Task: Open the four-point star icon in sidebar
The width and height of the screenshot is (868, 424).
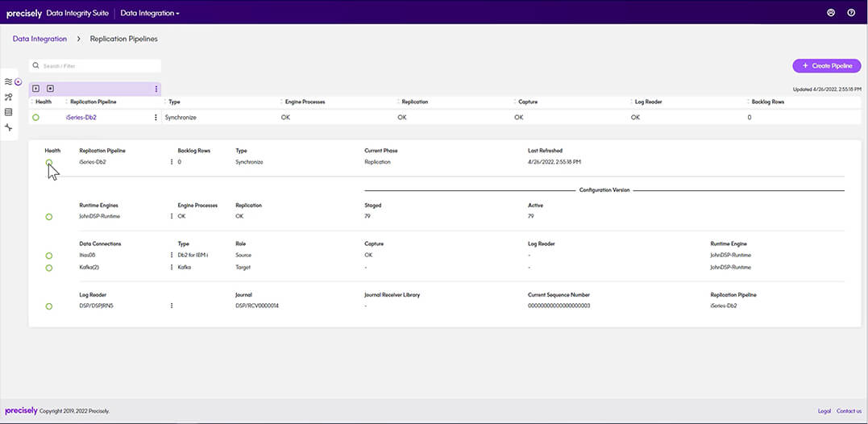Action: click(x=8, y=127)
